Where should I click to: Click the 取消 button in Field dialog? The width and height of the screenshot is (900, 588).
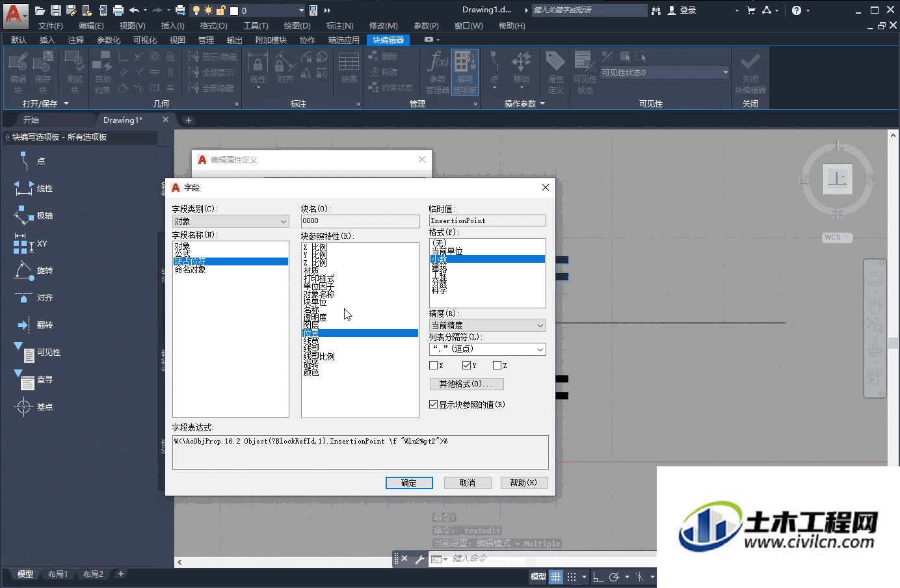pyautogui.click(x=468, y=483)
